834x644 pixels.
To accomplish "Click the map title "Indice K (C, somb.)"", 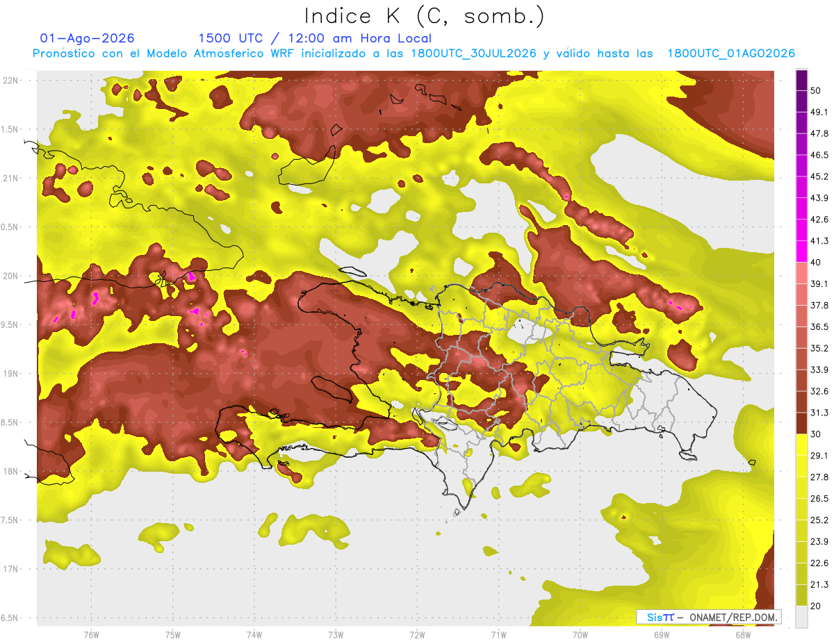I will 425,16.
